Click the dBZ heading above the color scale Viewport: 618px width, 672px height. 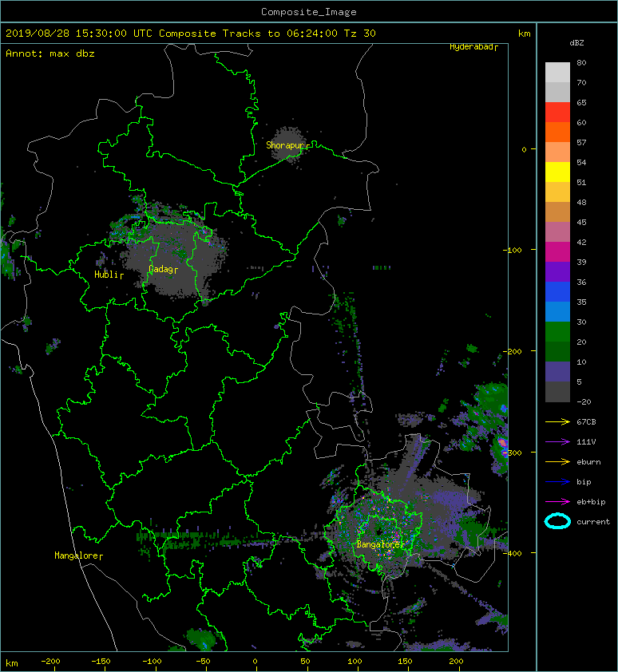pos(576,43)
